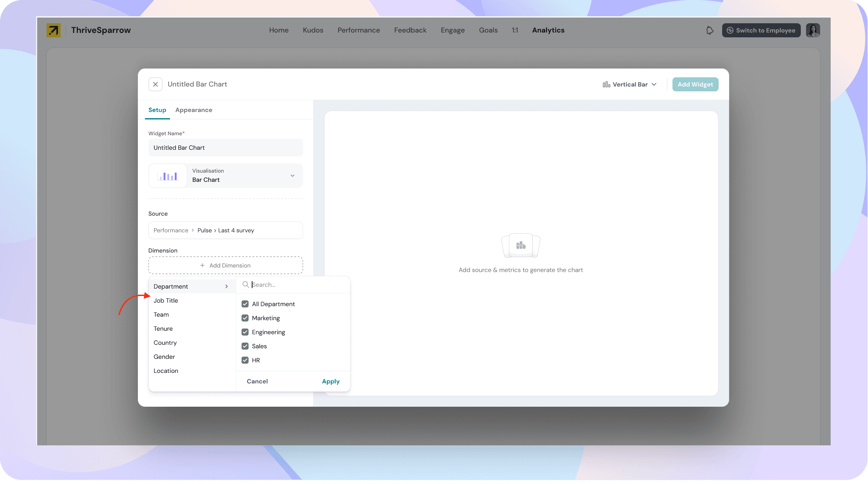This screenshot has height=484, width=868.
Task: Click the ThriveSparrow logo icon
Action: pyautogui.click(x=54, y=30)
